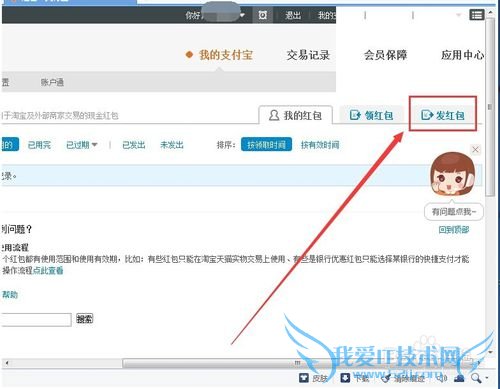Screen dimensions: 500x389
Task: Click the 账户通 sub-navigation item
Action: pyautogui.click(x=52, y=82)
